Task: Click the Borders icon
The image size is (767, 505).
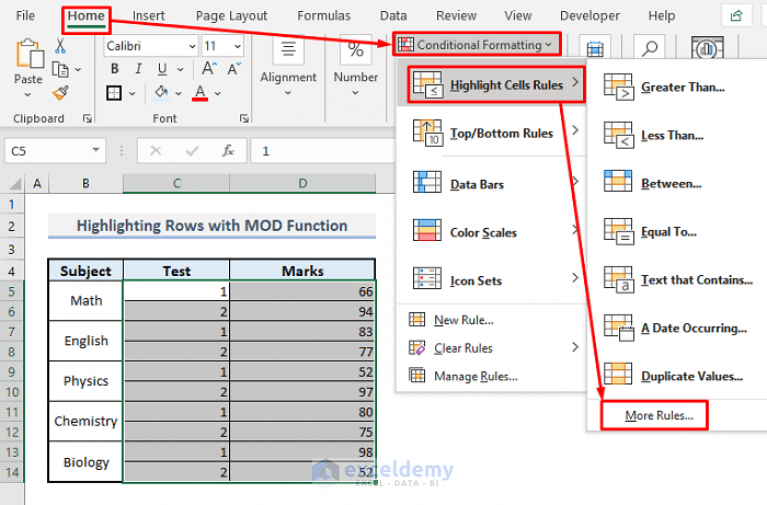Action: pyautogui.click(x=114, y=92)
